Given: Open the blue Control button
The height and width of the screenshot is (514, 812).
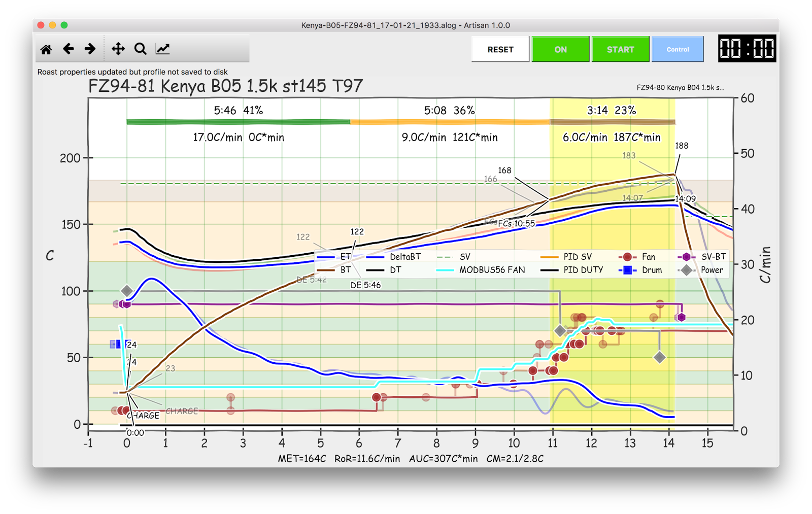Looking at the screenshot, I should coord(678,49).
